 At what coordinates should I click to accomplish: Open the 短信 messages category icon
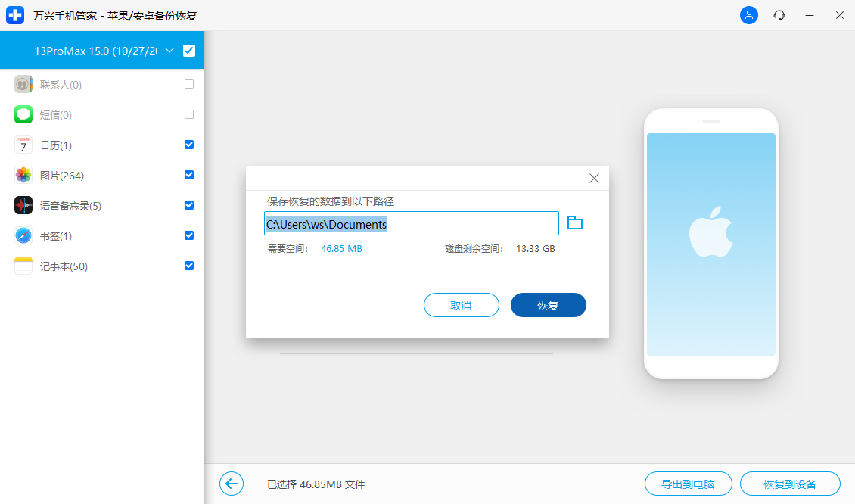pyautogui.click(x=23, y=114)
